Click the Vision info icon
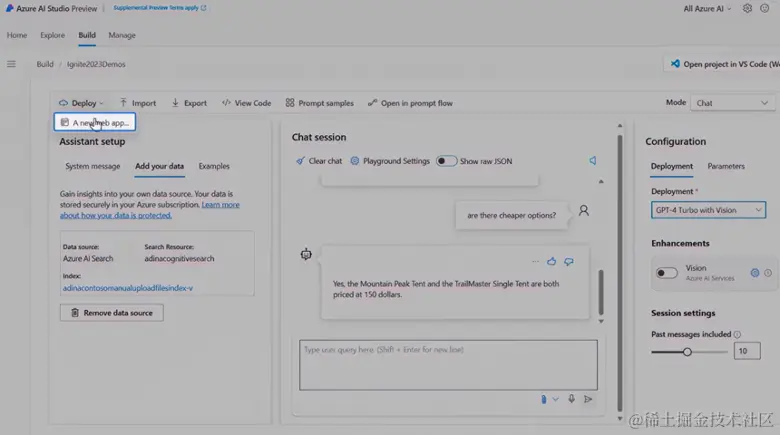 pyautogui.click(x=768, y=273)
